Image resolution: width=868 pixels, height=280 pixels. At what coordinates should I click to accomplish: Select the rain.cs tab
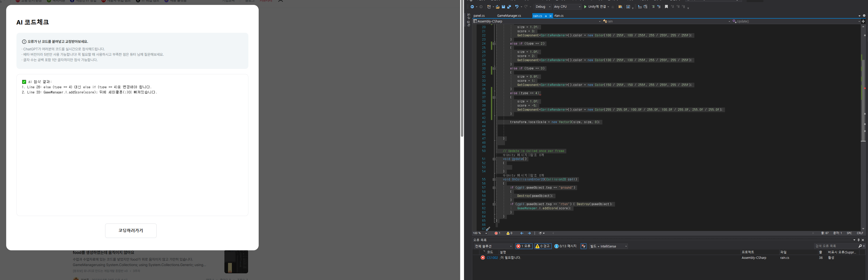click(x=538, y=16)
